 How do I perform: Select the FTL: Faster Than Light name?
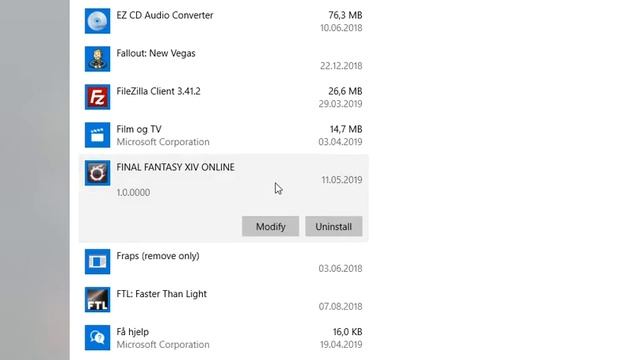(x=162, y=294)
